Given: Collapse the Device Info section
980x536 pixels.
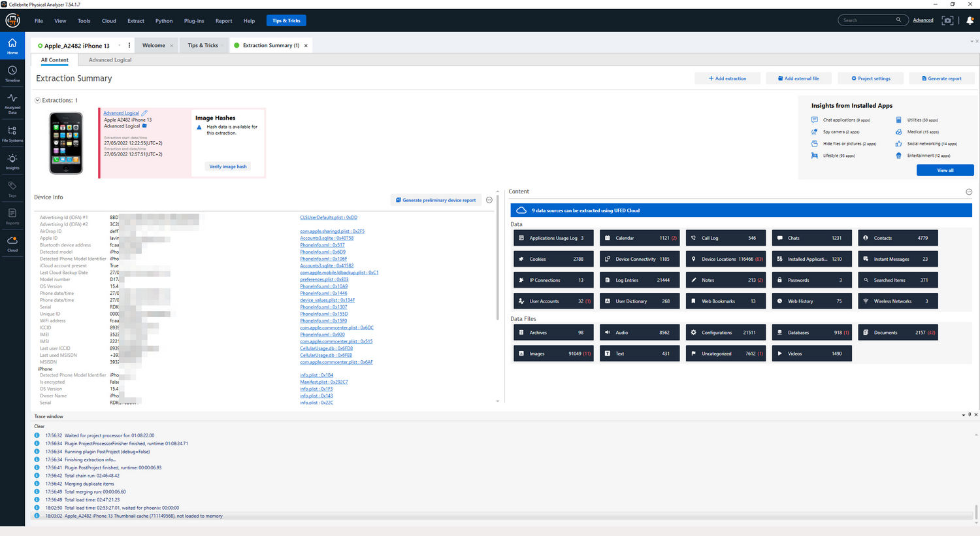Looking at the screenshot, I should (x=489, y=200).
